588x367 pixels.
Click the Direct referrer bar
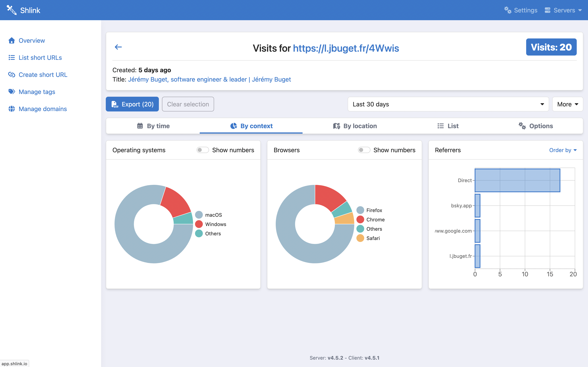pos(517,180)
